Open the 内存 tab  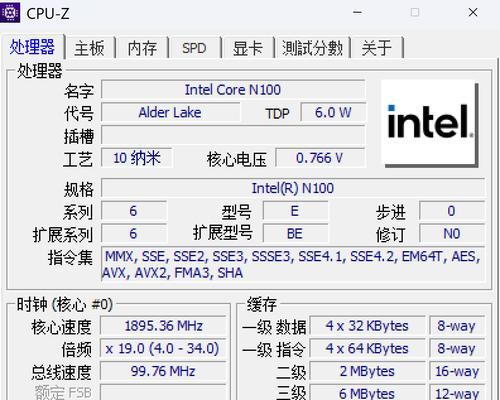(142, 48)
